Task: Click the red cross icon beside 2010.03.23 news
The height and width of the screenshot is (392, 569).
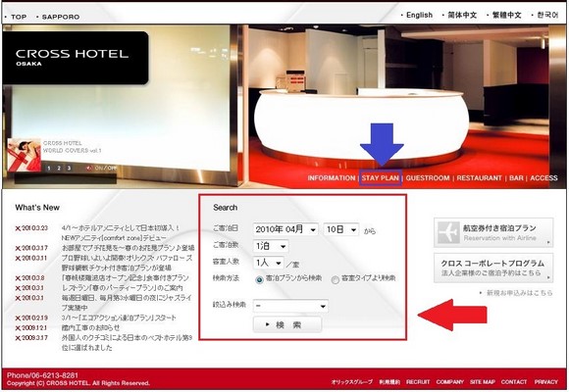Action: [x=18, y=228]
